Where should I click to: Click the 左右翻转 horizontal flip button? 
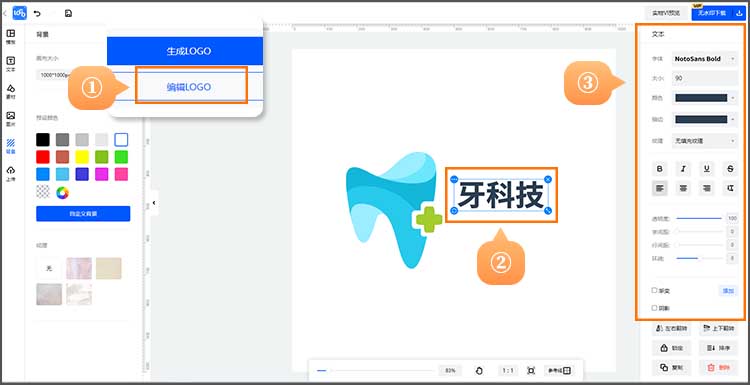(671, 329)
